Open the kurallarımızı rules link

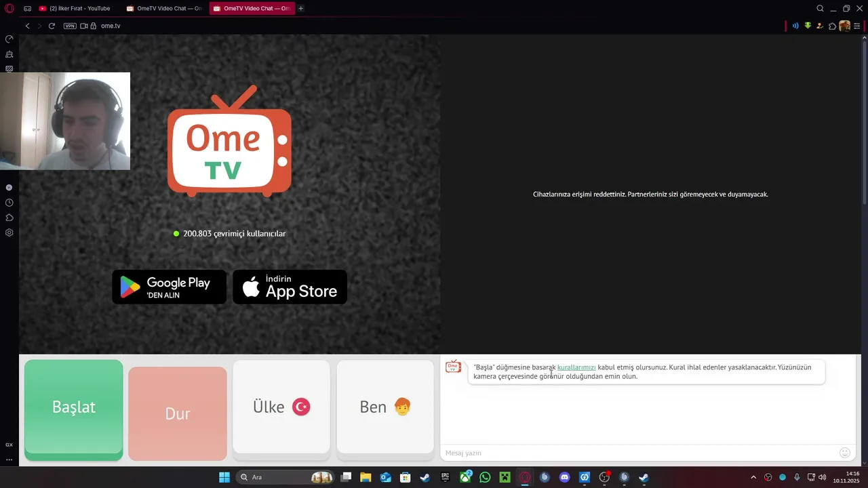pyautogui.click(x=576, y=367)
